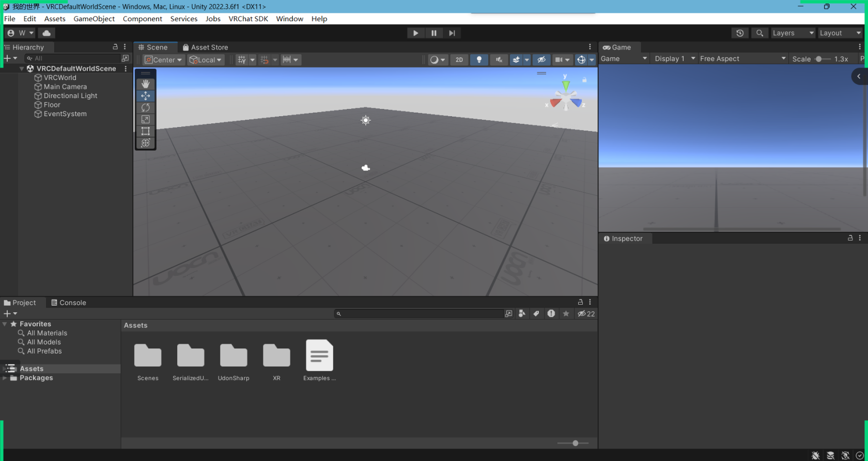The height and width of the screenshot is (461, 868).
Task: Open the Layout dropdown
Action: click(840, 33)
